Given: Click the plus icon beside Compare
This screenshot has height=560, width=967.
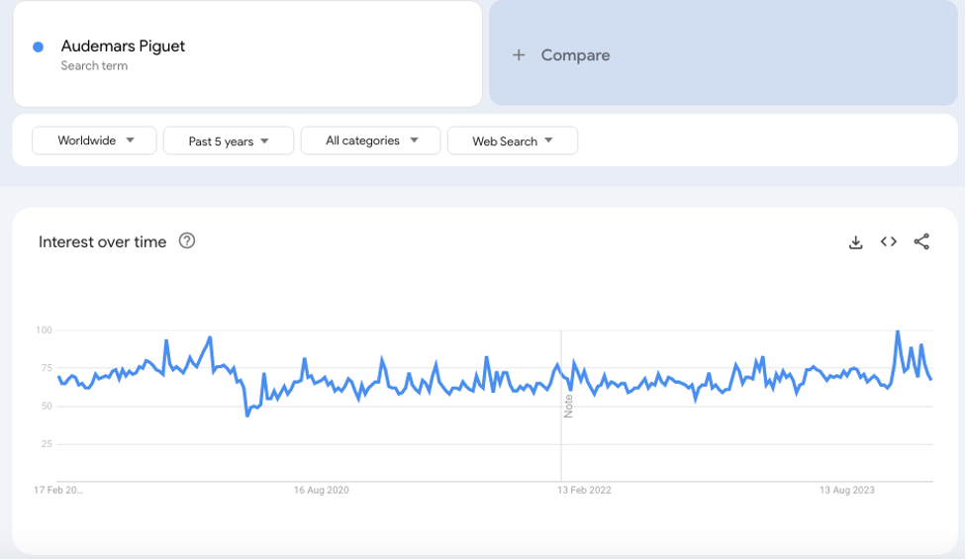Looking at the screenshot, I should point(519,54).
